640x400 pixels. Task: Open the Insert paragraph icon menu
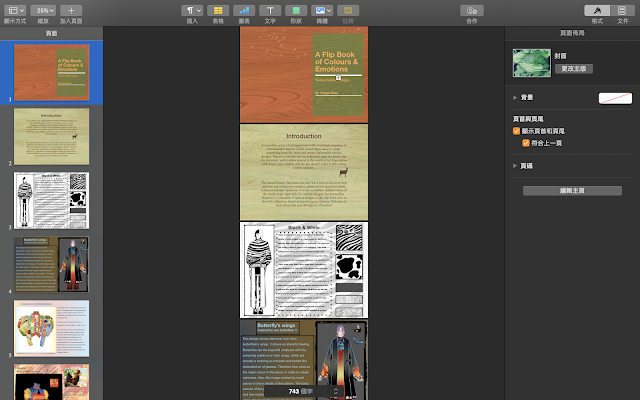pyautogui.click(x=192, y=11)
